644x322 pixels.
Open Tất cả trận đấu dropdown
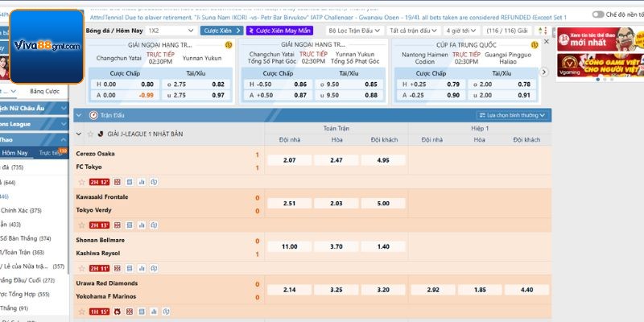pyautogui.click(x=413, y=31)
